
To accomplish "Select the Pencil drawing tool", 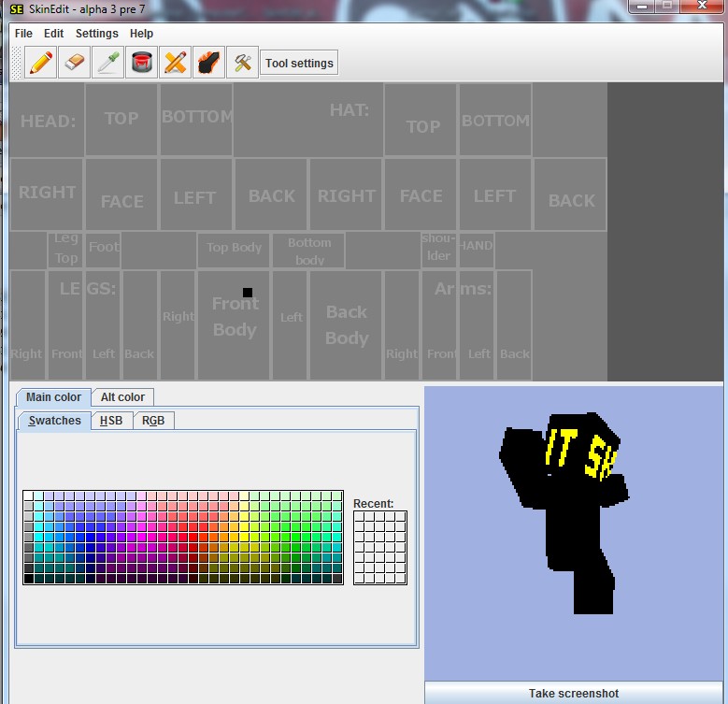I will (41, 63).
